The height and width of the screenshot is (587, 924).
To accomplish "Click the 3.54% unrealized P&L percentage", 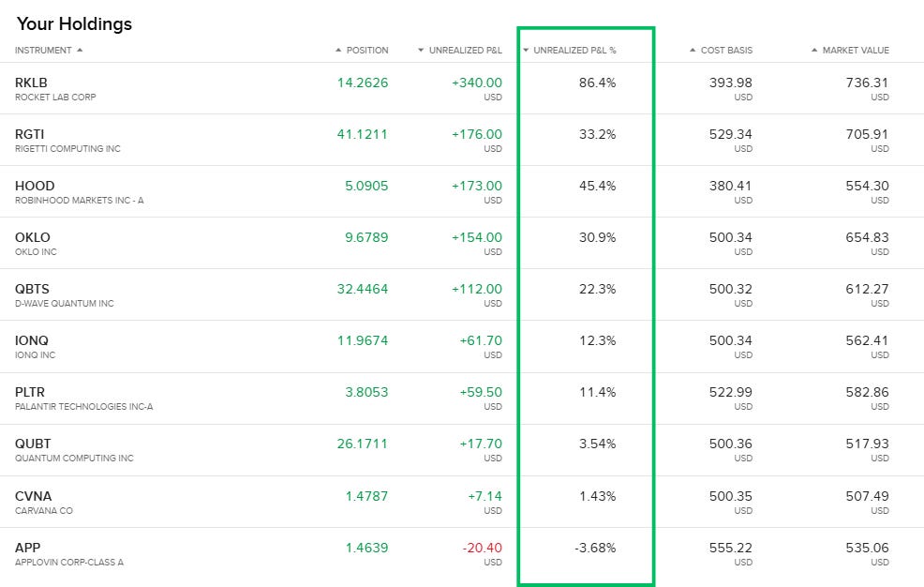I will coord(597,444).
